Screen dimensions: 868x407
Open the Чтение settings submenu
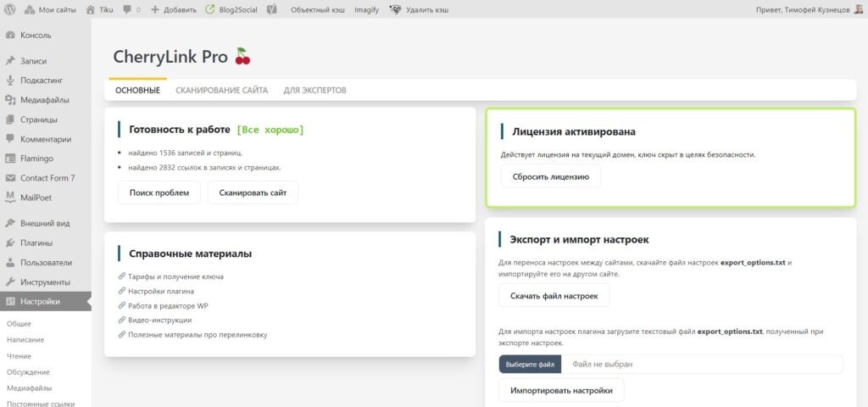[x=19, y=355]
